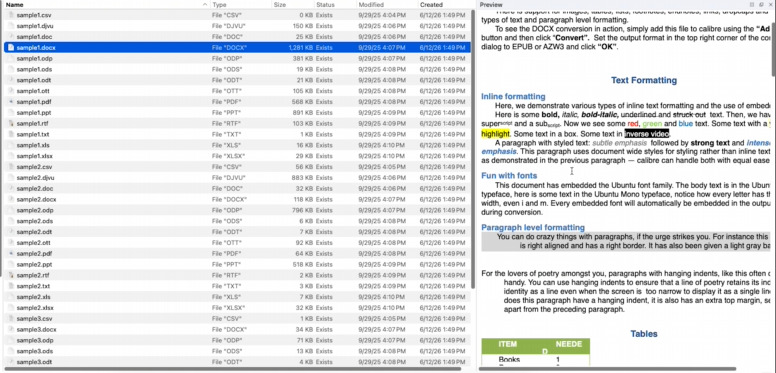Select the sample1.xlsx file name
The width and height of the screenshot is (776, 373).
tap(35, 156)
